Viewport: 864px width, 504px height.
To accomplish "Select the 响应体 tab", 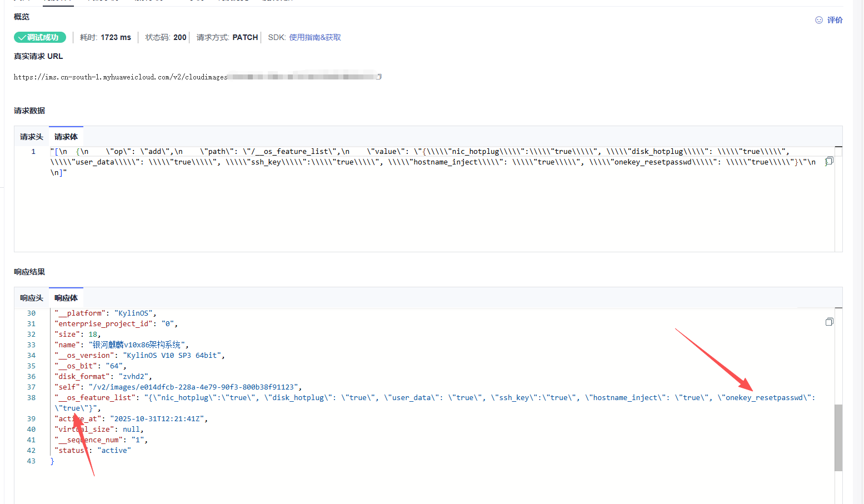I will coord(66,298).
